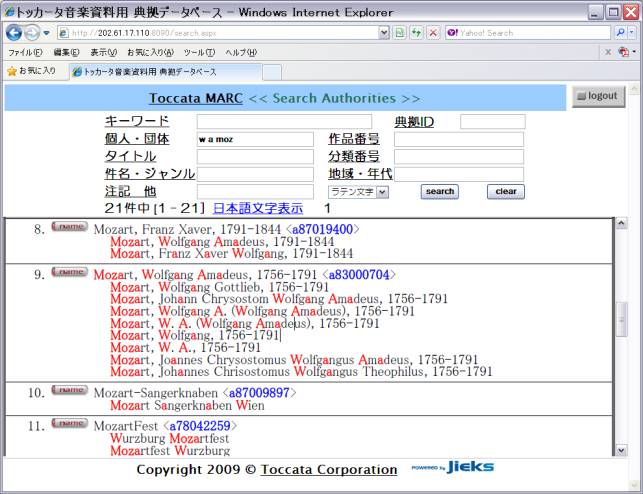Open the ツール(T) menu
Screen dimensions: 643x494
[x=199, y=52]
